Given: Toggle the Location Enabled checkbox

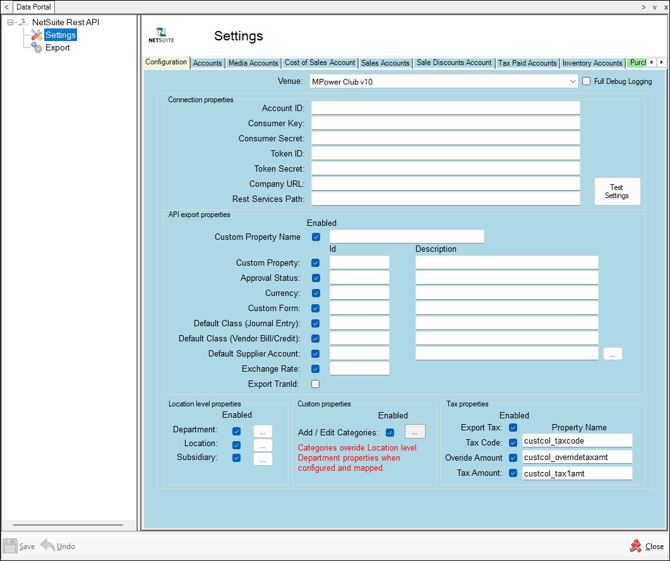Looking at the screenshot, I should [236, 445].
